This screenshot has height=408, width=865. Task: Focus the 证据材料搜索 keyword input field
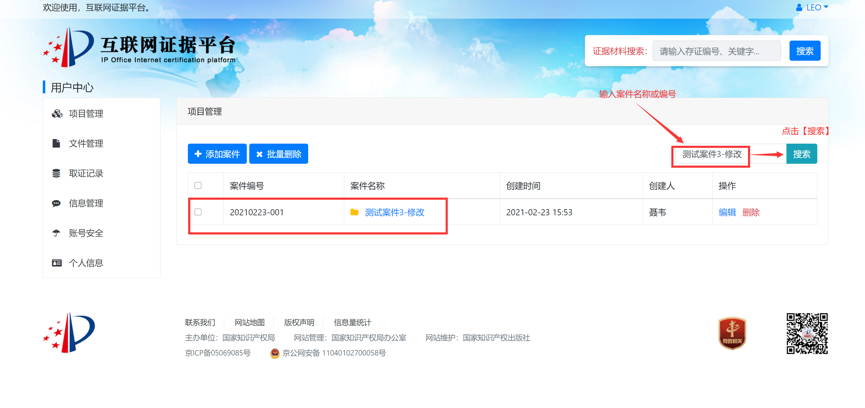coord(716,51)
